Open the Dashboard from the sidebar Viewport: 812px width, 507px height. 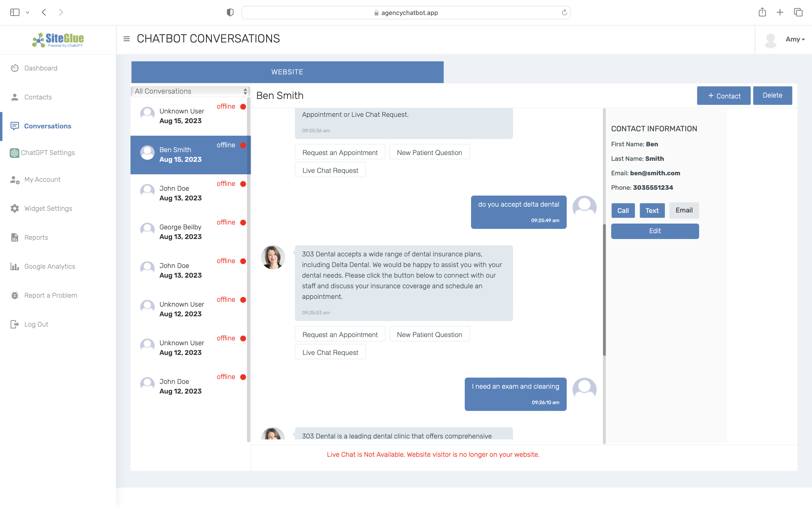pyautogui.click(x=41, y=68)
